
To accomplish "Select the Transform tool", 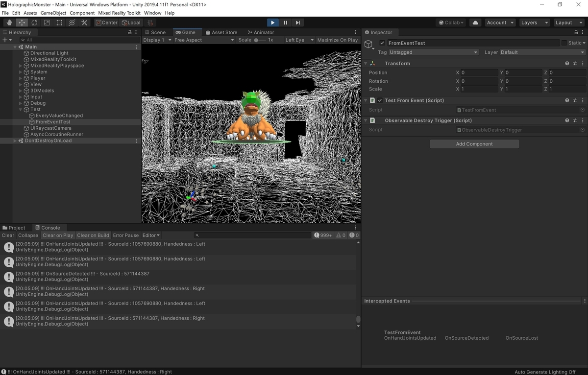I will [72, 23].
